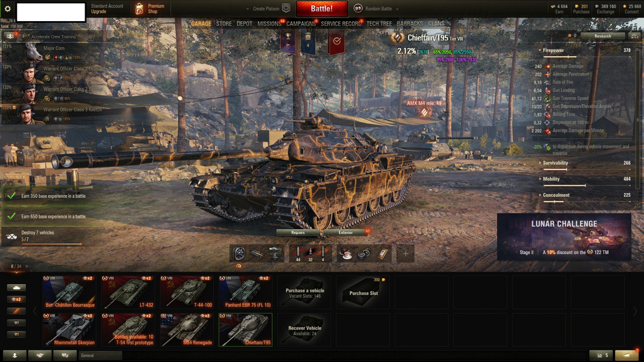Click the red Battle! button
Image resolution: width=644 pixels, height=362 pixels.
321,8
